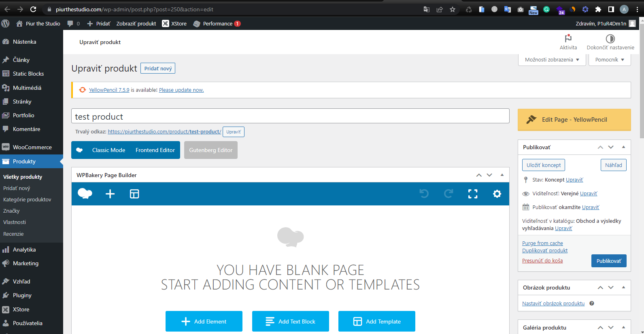Click help icon next to product image link
Image resolution: width=644 pixels, height=334 pixels.
click(x=592, y=303)
